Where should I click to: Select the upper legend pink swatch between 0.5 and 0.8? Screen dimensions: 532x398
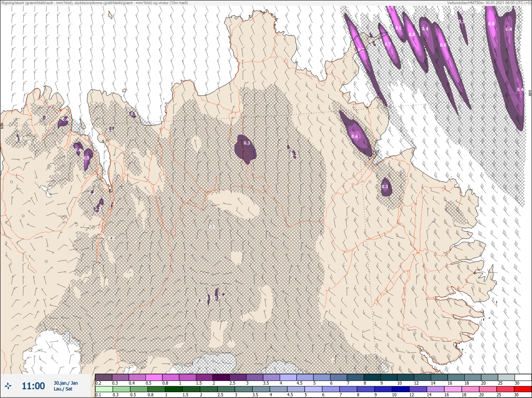(x=154, y=377)
